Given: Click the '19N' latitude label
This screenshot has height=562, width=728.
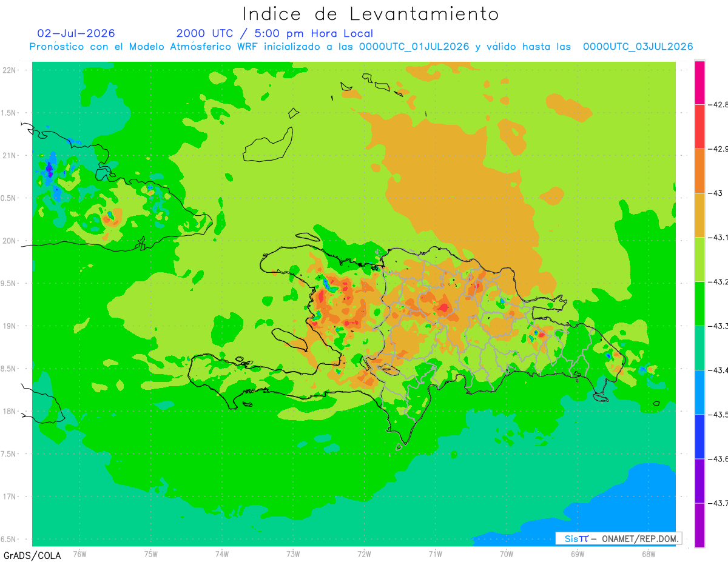Looking at the screenshot, I should (x=9, y=326).
